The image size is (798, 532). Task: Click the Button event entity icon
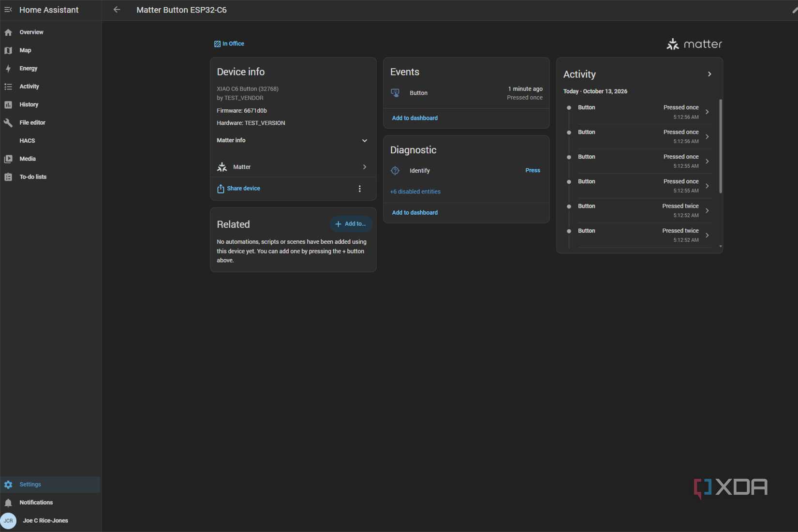pos(395,93)
